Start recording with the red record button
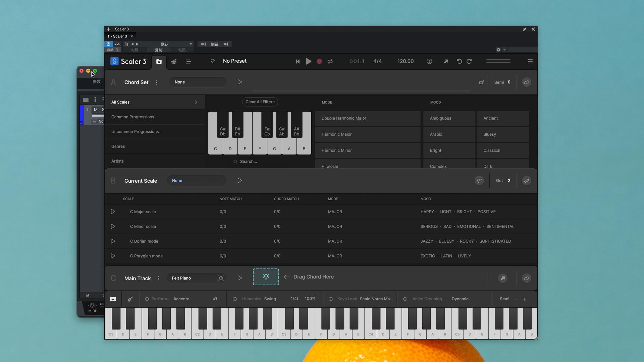Image resolution: width=644 pixels, height=362 pixels. pos(319,61)
